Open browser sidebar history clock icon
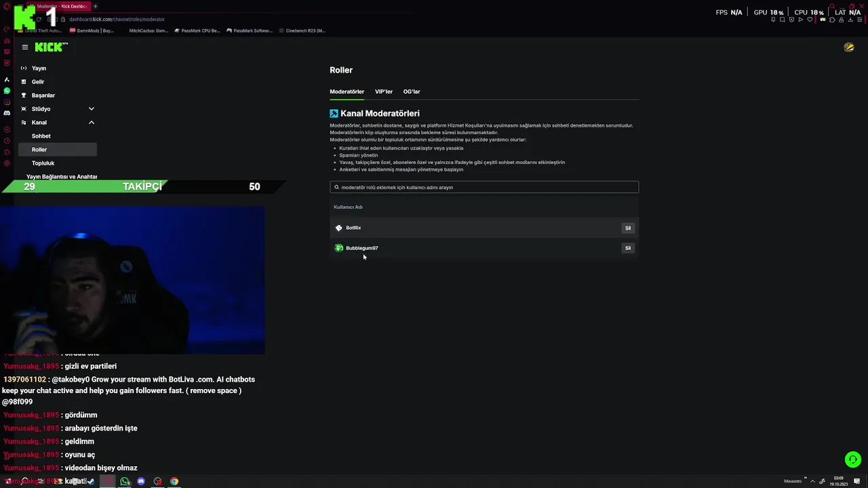The image size is (868, 488). pyautogui.click(x=7, y=141)
